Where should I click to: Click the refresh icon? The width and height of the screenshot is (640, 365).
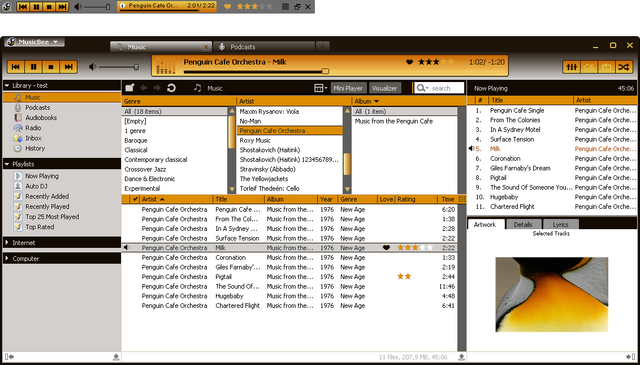click(171, 88)
